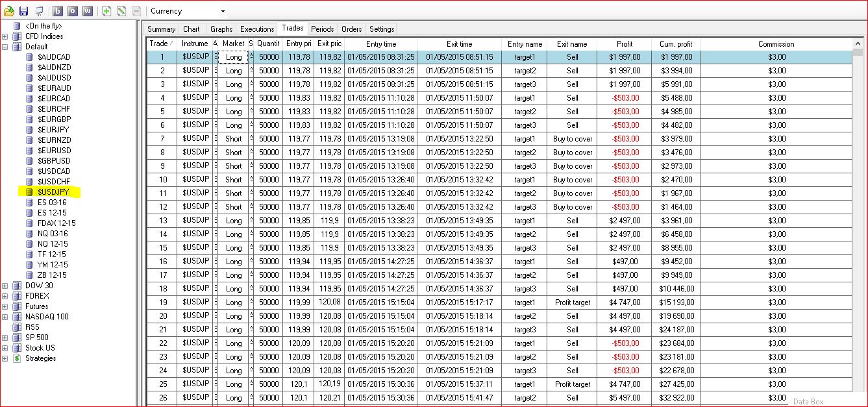Expand the Strategies tree node
The width and height of the screenshot is (868, 407).
tap(5, 358)
